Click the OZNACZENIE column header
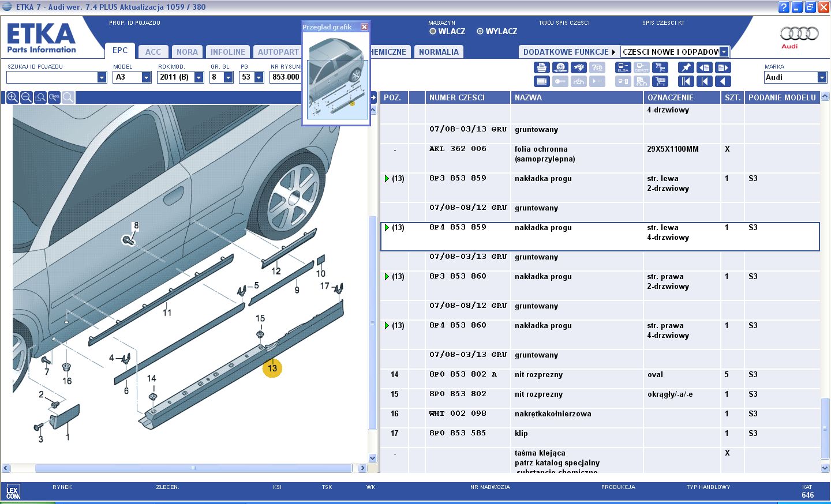 click(x=682, y=97)
